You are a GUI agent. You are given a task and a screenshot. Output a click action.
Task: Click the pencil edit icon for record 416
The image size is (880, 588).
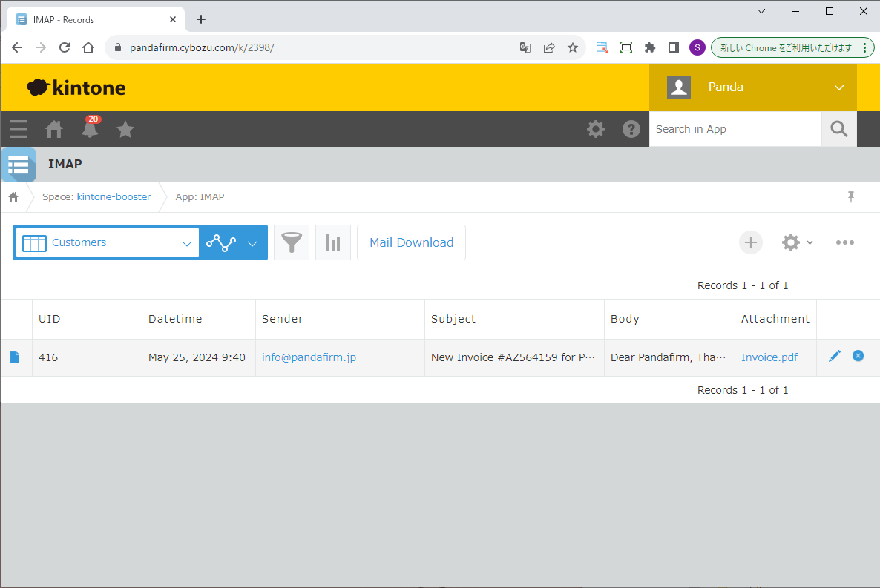click(835, 357)
